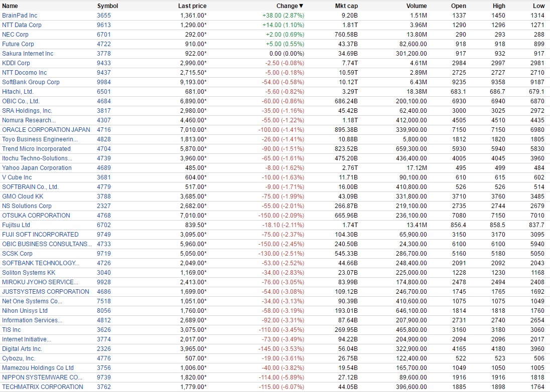Sort by Mkt cap column header
Screen dimensions: 550x392
pyautogui.click(x=346, y=6)
